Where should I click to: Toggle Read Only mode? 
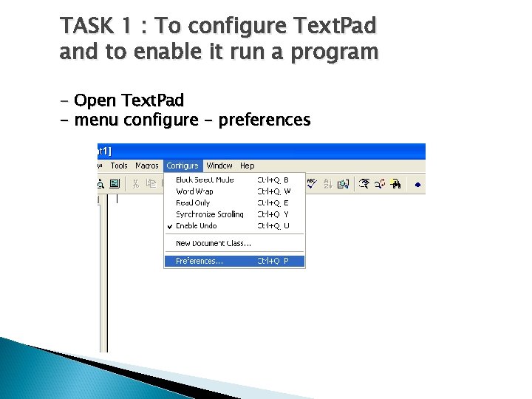pyautogui.click(x=234, y=203)
